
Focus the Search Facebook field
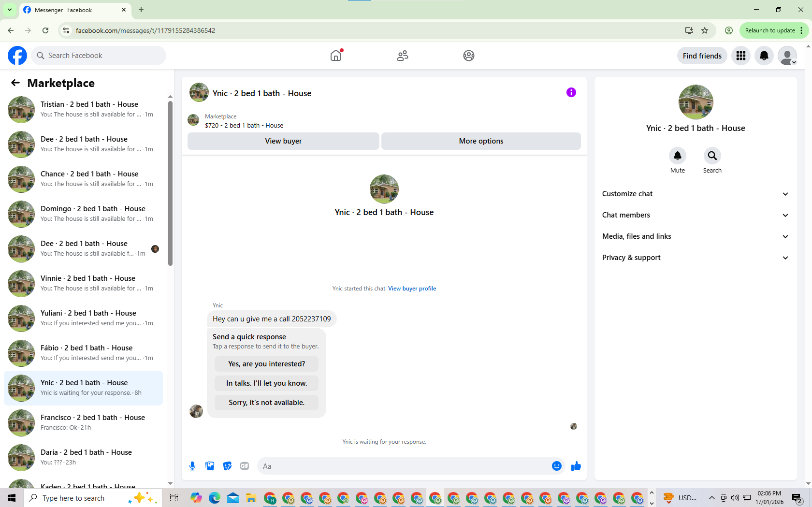pos(99,56)
